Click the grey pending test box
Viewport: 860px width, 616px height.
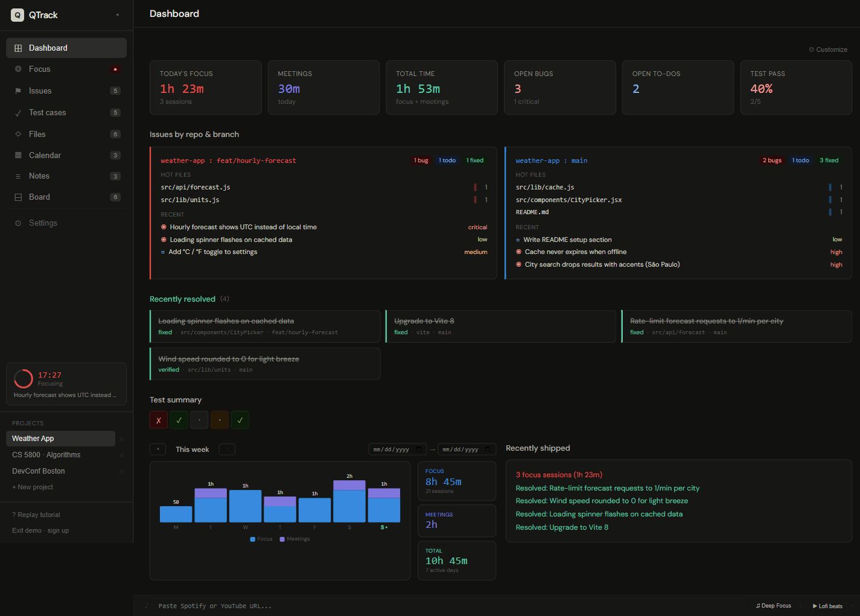(x=199, y=420)
